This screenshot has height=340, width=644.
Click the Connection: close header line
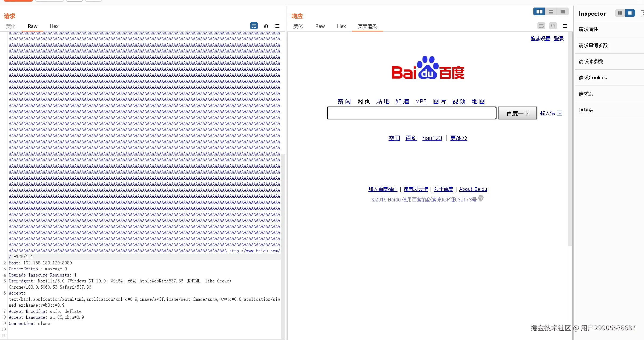(x=29, y=323)
